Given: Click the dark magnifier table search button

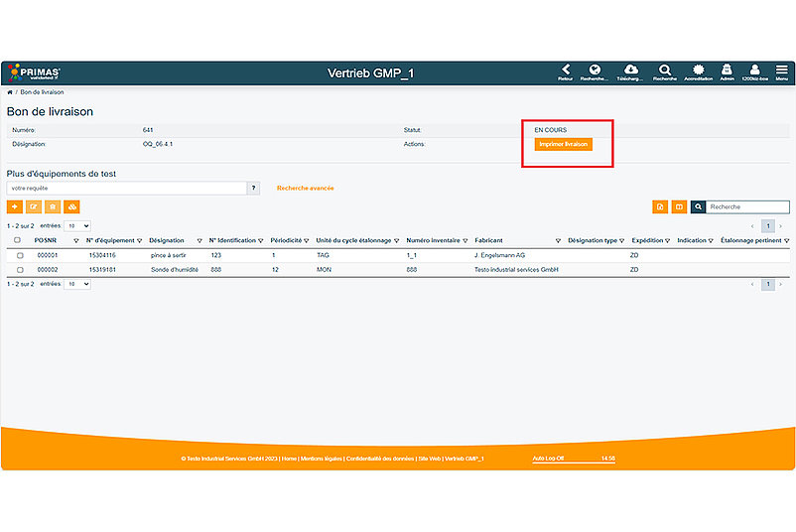Looking at the screenshot, I should coord(698,206).
